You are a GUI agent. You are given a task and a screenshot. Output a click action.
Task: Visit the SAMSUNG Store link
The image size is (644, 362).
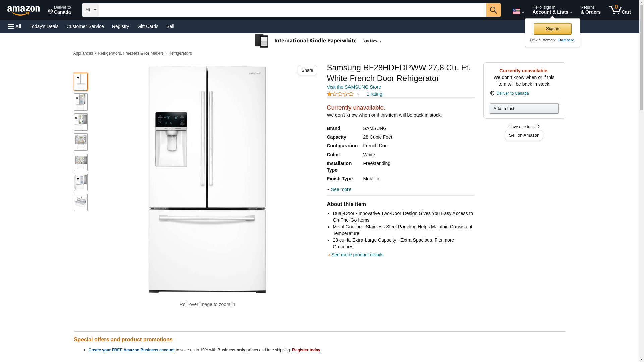tap(354, 87)
